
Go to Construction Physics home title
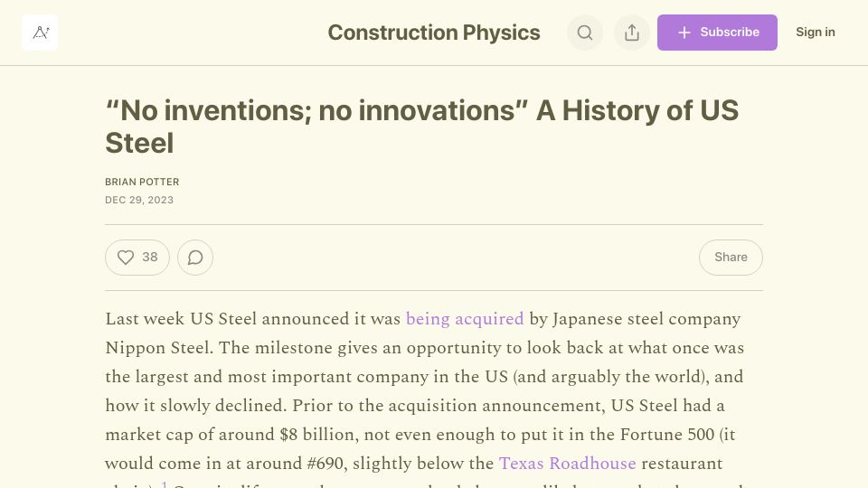click(433, 33)
